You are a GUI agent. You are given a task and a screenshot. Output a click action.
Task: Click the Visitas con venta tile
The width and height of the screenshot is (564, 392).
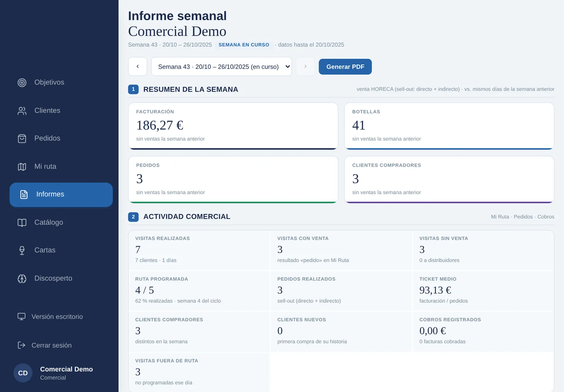(341, 250)
